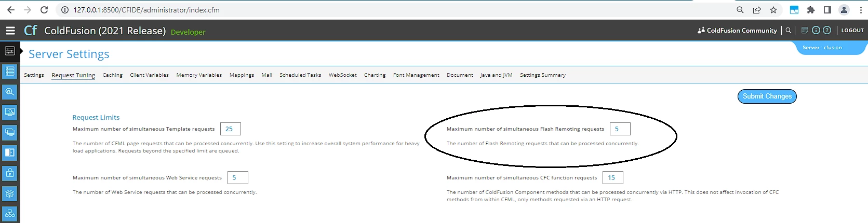The height and width of the screenshot is (223, 868).
Task: Click the Server : cfusion label
Action: pyautogui.click(x=822, y=48)
